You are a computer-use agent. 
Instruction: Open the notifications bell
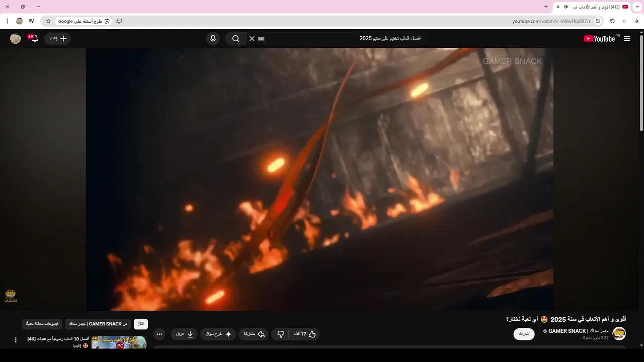click(x=34, y=38)
